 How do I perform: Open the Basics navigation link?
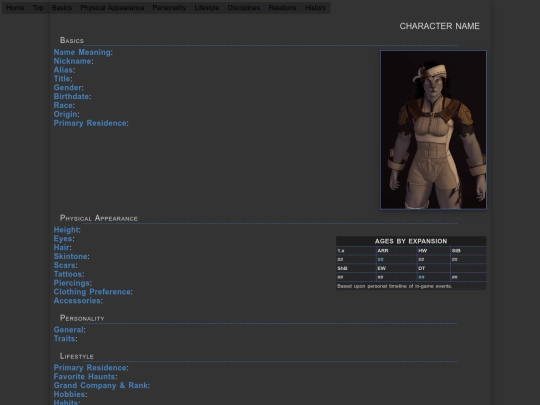tap(62, 8)
